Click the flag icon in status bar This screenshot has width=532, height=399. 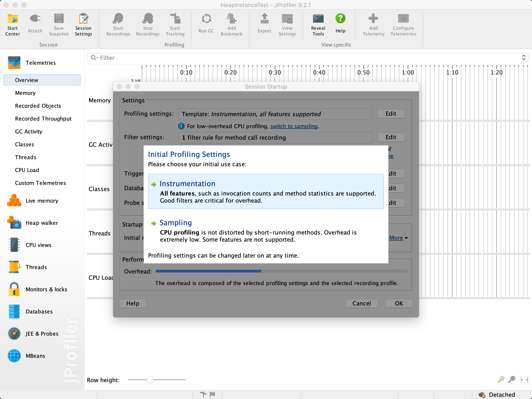212,394
